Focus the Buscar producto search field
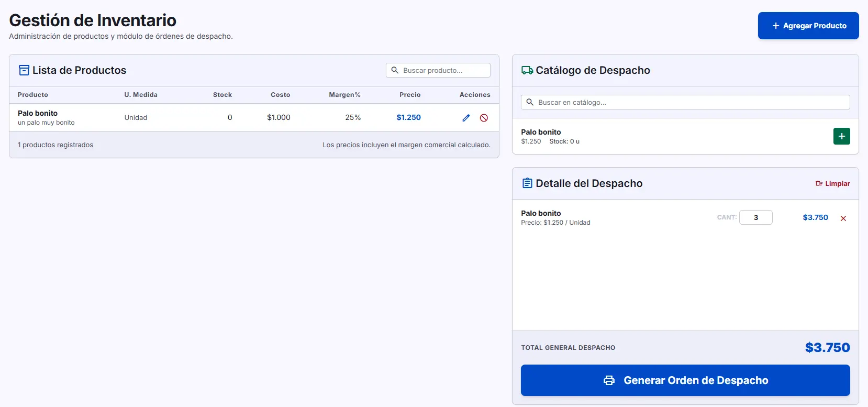 click(x=438, y=70)
